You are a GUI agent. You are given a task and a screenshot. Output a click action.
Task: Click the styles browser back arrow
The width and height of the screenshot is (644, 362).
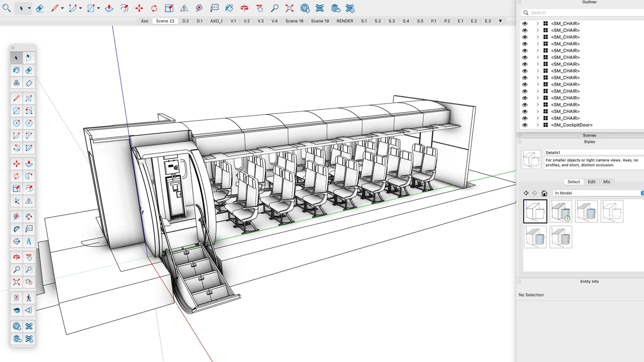pos(526,193)
